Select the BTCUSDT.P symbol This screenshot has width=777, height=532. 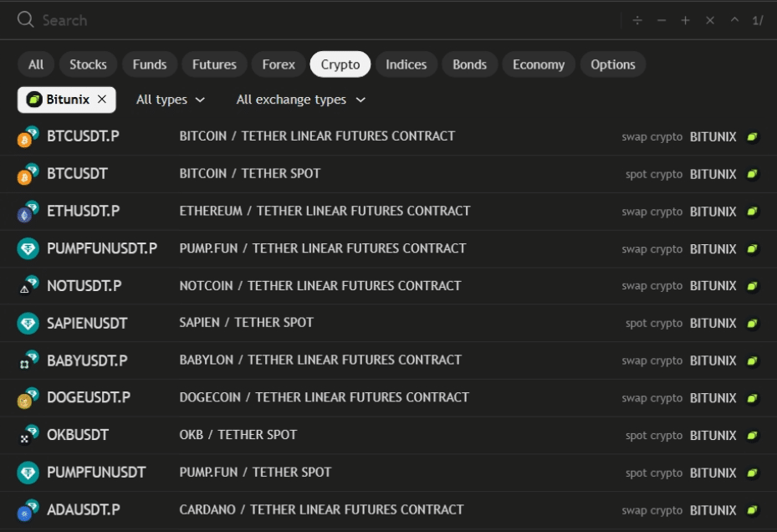[x=388, y=136]
